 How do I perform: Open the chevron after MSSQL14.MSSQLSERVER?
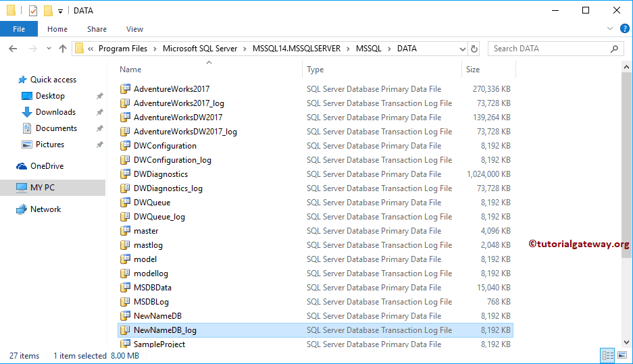[348, 49]
